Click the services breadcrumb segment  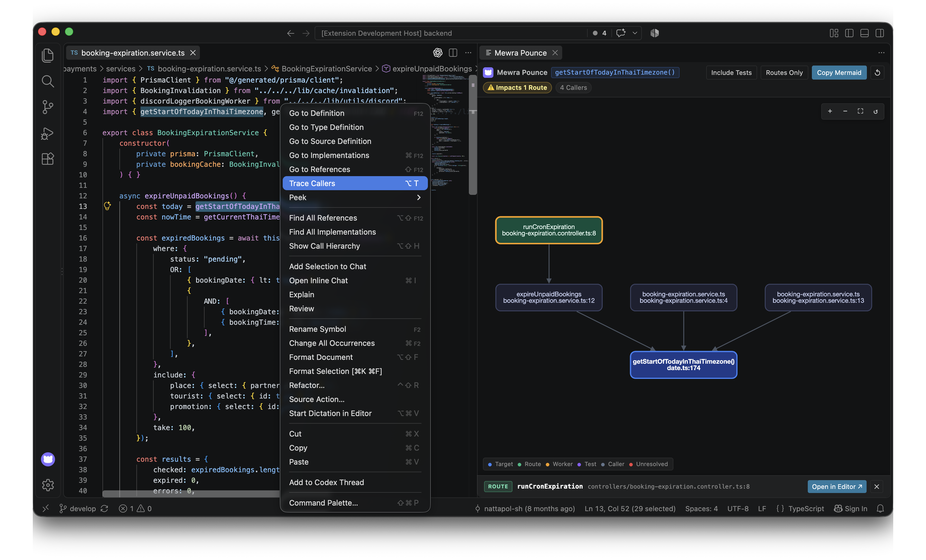tap(121, 69)
